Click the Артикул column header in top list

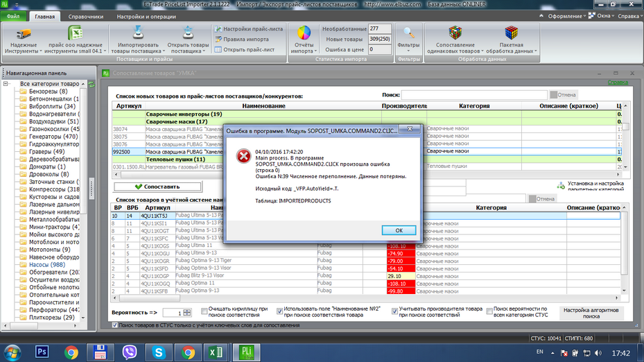(x=128, y=106)
